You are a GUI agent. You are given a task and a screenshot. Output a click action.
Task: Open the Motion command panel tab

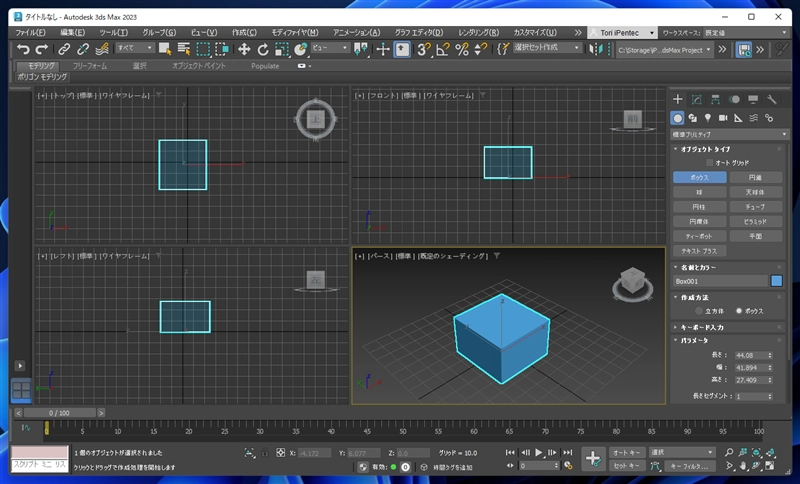coord(734,99)
